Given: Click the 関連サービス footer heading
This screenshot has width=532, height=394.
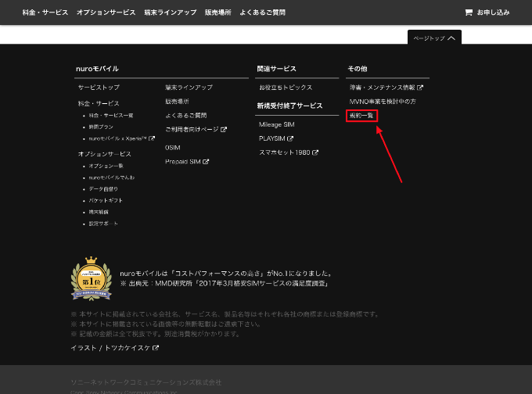Looking at the screenshot, I should point(276,69).
